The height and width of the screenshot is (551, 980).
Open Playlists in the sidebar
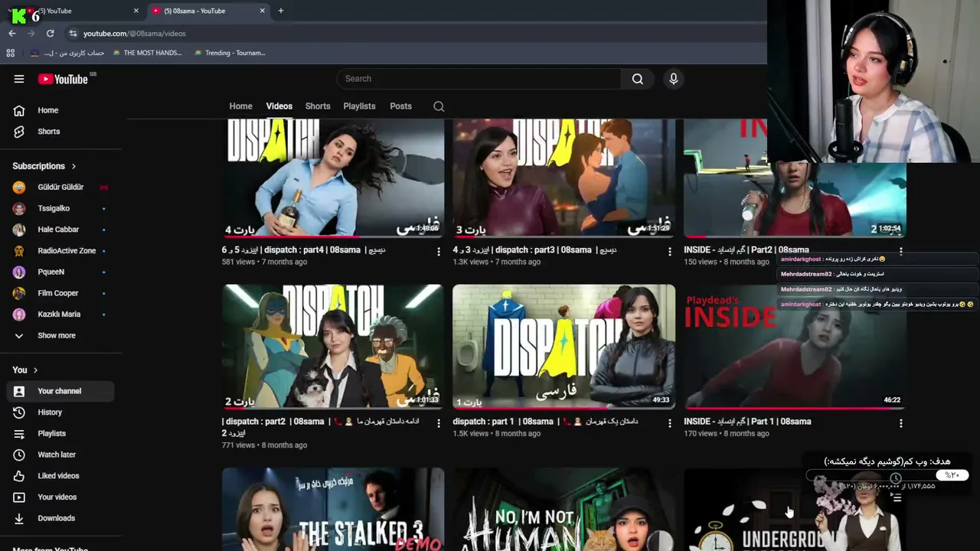point(60,434)
